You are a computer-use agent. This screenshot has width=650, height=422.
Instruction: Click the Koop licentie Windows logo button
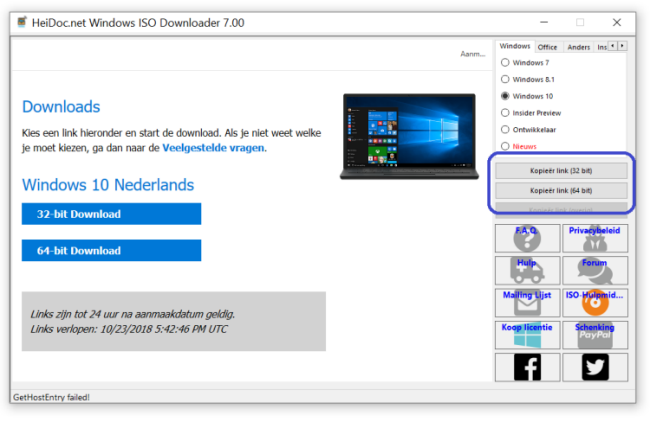click(x=527, y=335)
